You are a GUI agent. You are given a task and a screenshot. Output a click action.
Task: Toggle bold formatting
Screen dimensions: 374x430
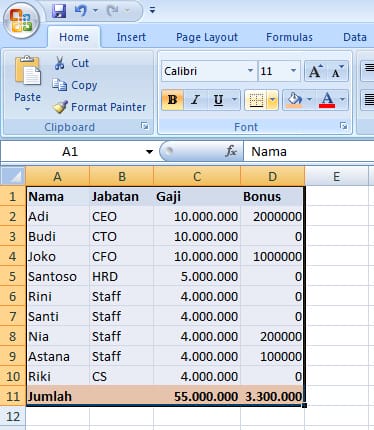pos(172,100)
